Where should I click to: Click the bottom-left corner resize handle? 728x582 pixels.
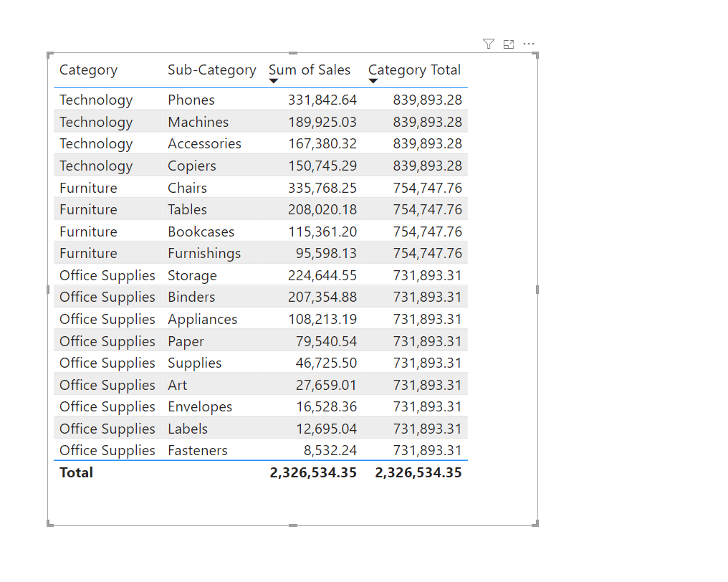pos(49,524)
